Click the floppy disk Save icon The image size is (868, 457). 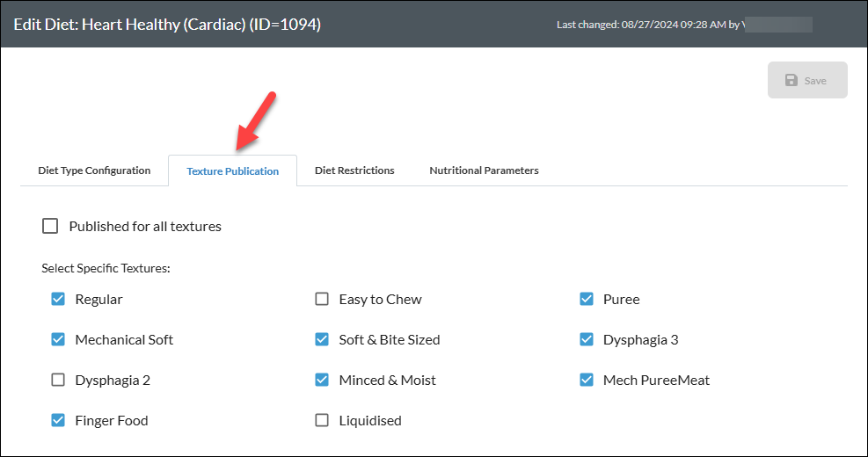coord(791,80)
